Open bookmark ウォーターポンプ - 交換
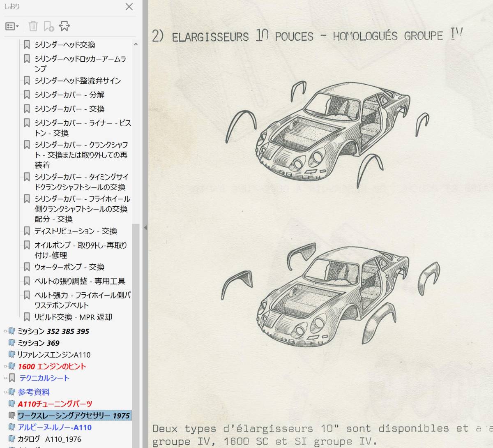 [69, 267]
